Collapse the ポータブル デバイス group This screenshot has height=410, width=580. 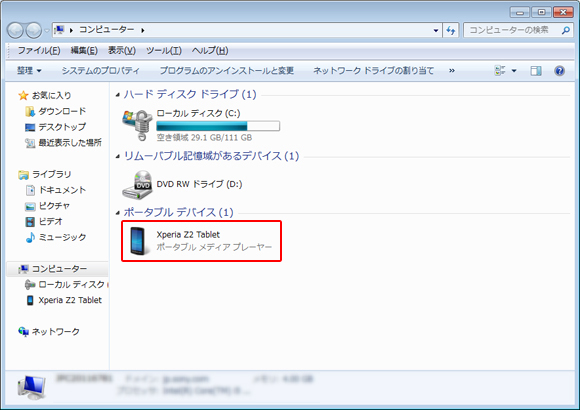pos(118,213)
